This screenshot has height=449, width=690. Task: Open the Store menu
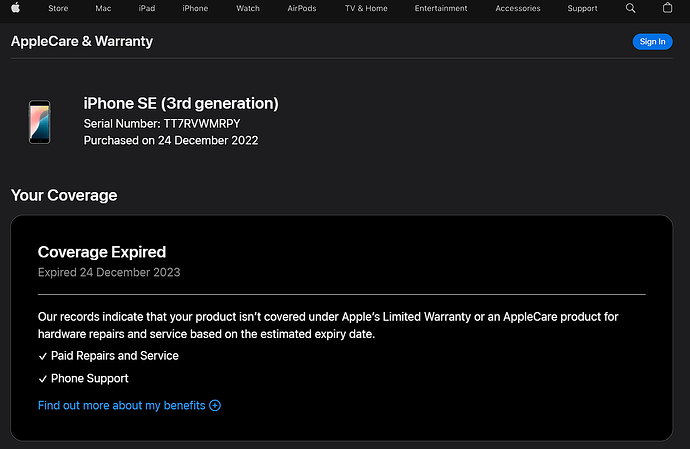(58, 8)
